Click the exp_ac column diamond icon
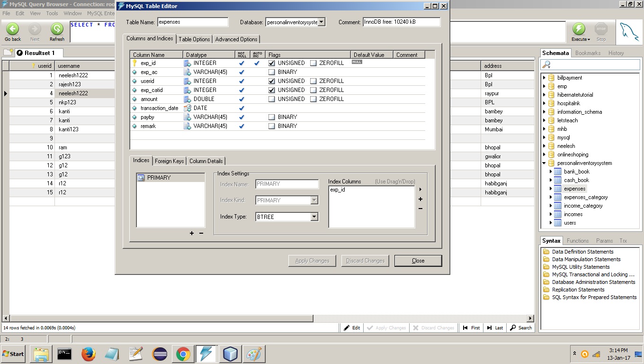 click(x=134, y=72)
